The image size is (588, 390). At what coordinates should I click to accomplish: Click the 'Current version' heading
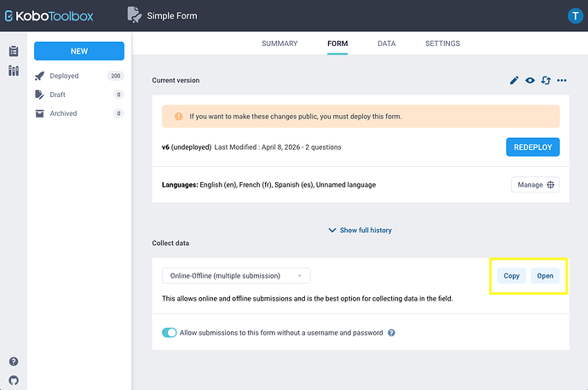[176, 80]
